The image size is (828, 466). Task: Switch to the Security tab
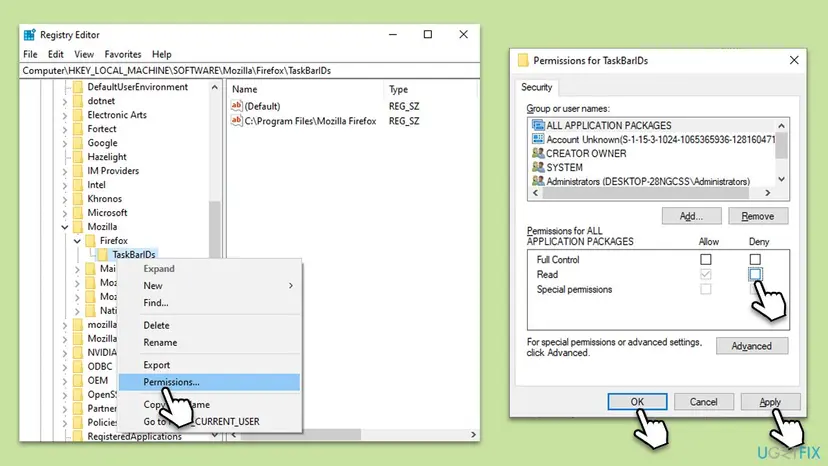click(537, 87)
